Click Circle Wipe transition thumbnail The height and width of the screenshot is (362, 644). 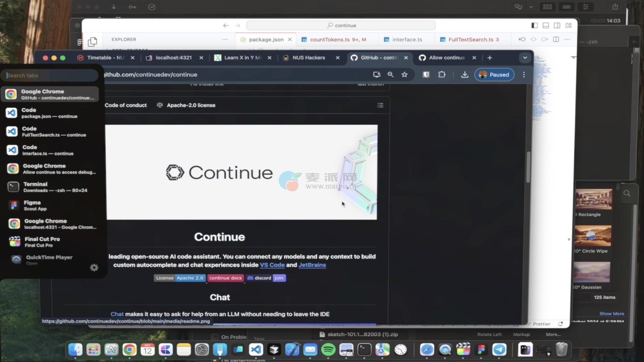pyautogui.click(x=593, y=236)
